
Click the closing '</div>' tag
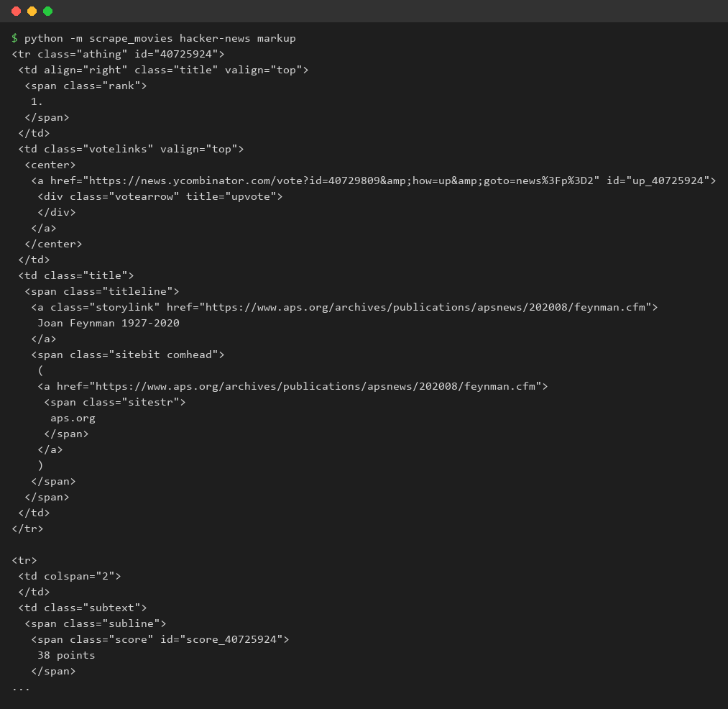56,212
